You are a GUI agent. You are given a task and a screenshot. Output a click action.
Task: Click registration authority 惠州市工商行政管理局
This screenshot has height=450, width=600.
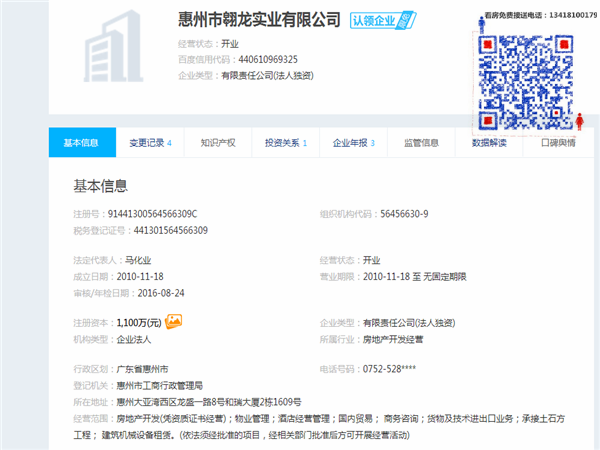pyautogui.click(x=160, y=386)
